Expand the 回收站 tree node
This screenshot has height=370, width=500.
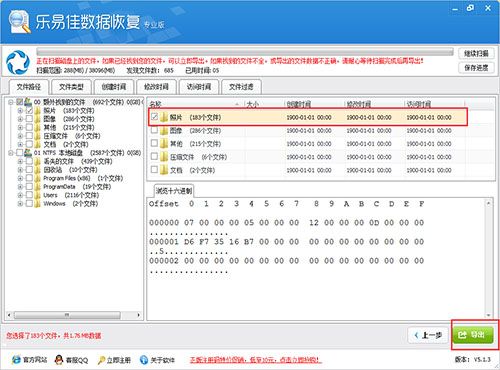coord(20,170)
